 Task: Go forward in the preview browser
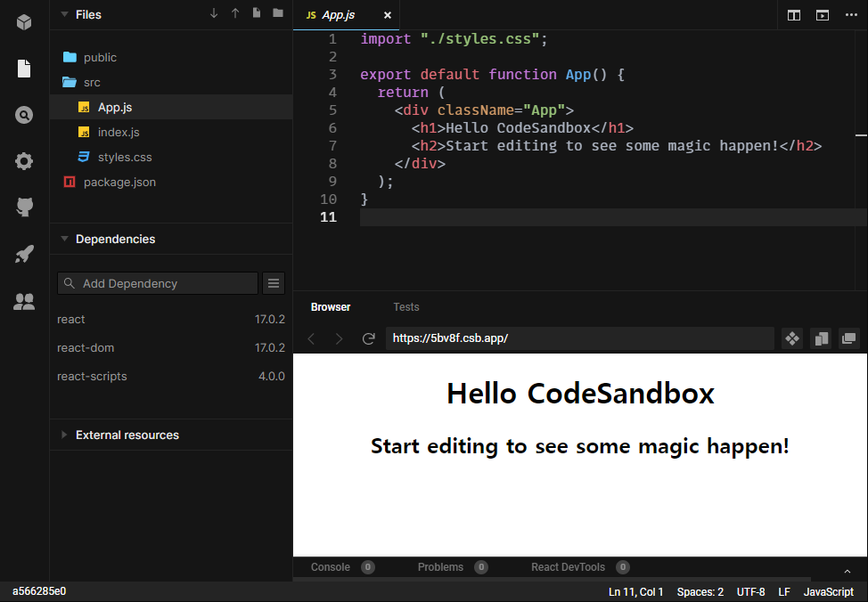pos(339,338)
